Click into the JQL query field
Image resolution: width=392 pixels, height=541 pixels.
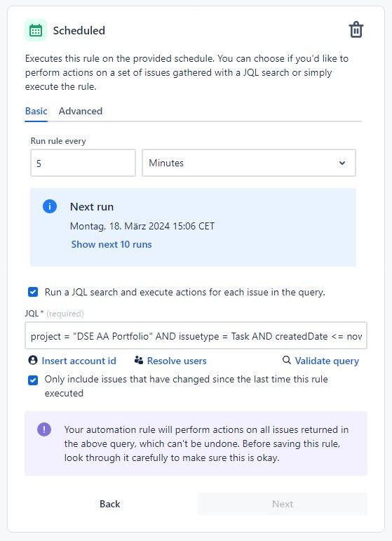tap(196, 336)
